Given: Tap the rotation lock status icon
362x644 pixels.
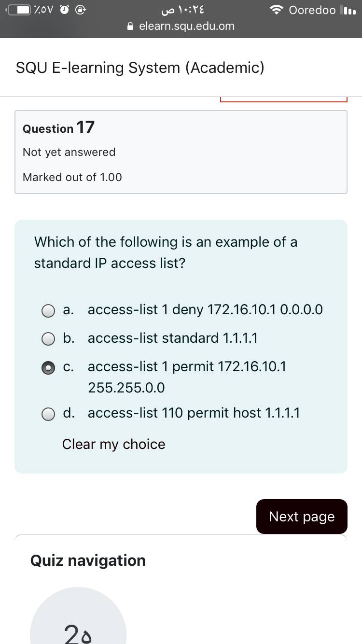Looking at the screenshot, I should (x=82, y=10).
